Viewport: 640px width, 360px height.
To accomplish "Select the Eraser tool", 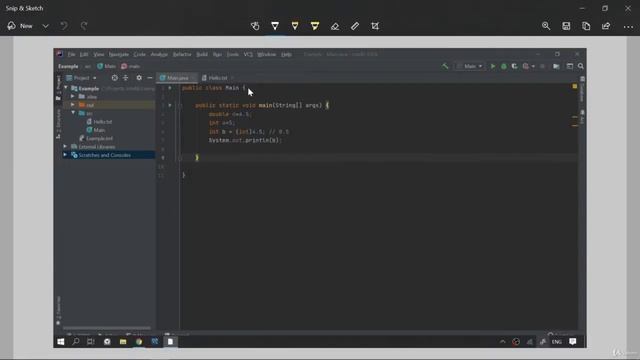I will click(x=335, y=26).
